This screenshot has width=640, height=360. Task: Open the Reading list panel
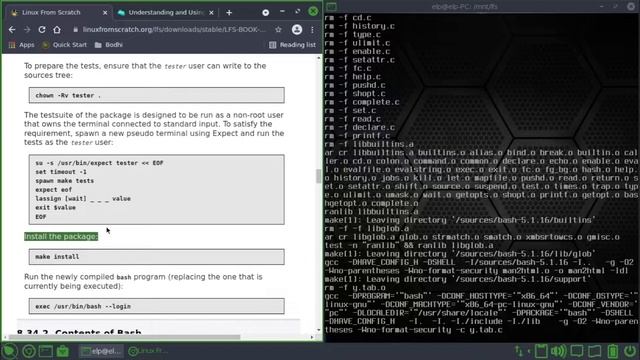coord(292,45)
